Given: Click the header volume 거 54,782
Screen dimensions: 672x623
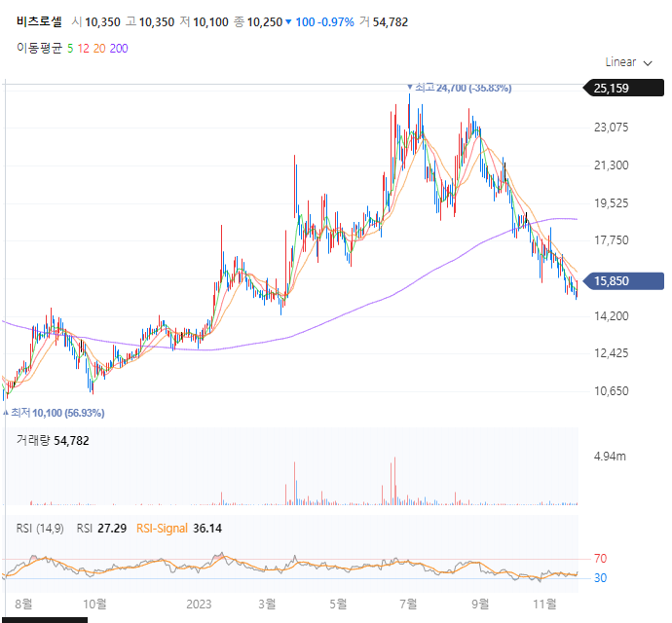Looking at the screenshot, I should tap(384, 21).
